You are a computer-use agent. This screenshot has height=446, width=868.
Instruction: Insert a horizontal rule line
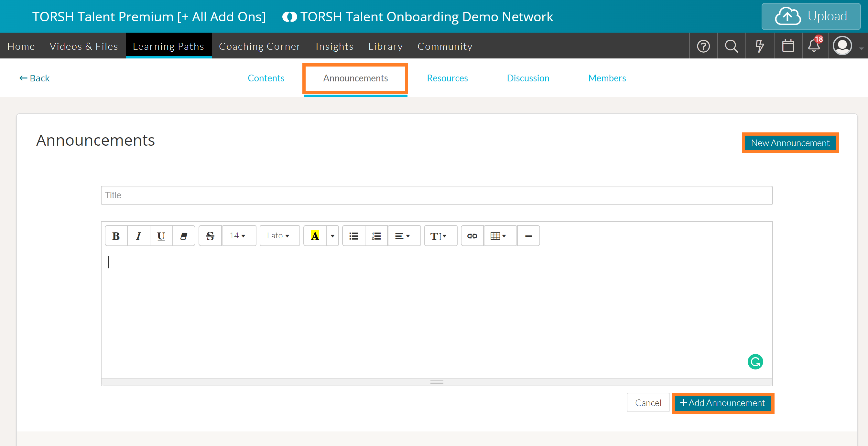coord(528,236)
